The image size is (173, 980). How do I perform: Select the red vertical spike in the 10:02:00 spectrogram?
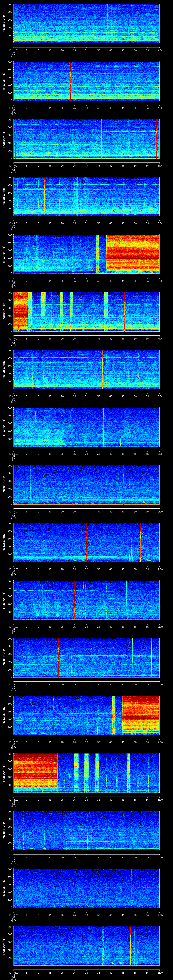[x=70, y=81]
